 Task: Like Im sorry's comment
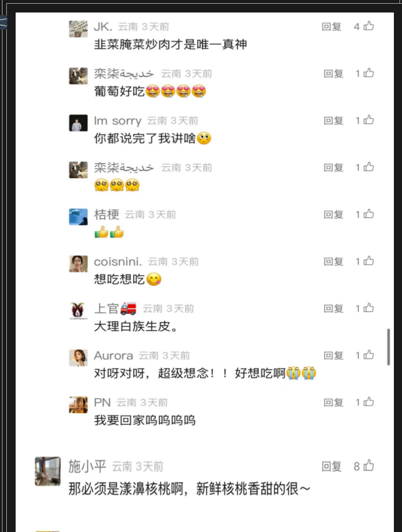click(368, 120)
